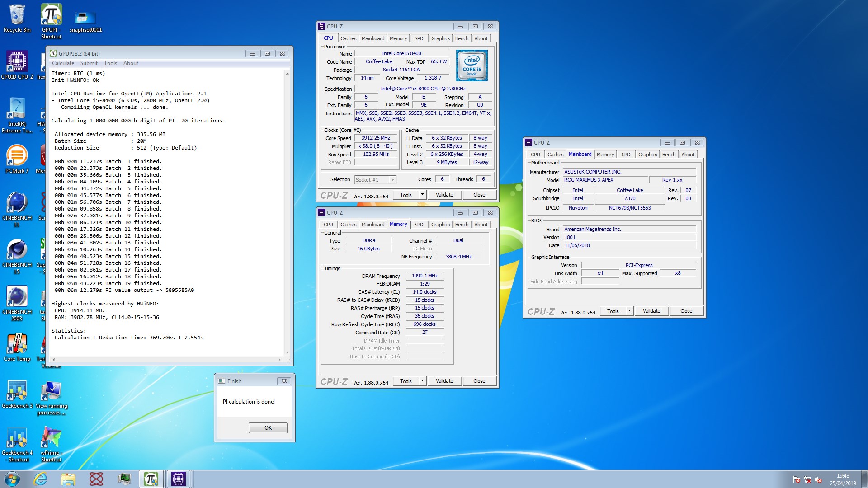Viewport: 868px width, 488px height.
Task: Click the red flag Action Center tray icon
Action: coord(797,480)
